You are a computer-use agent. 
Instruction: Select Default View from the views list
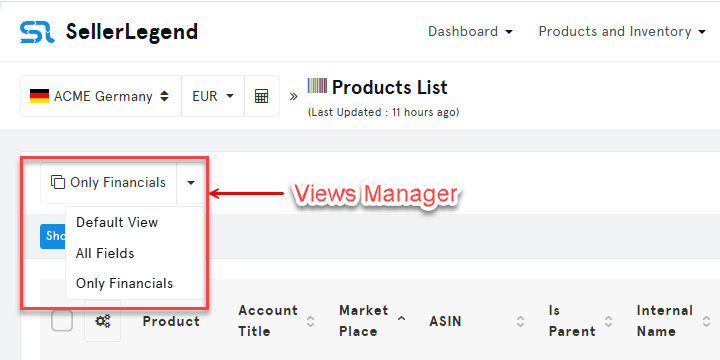[x=117, y=222]
